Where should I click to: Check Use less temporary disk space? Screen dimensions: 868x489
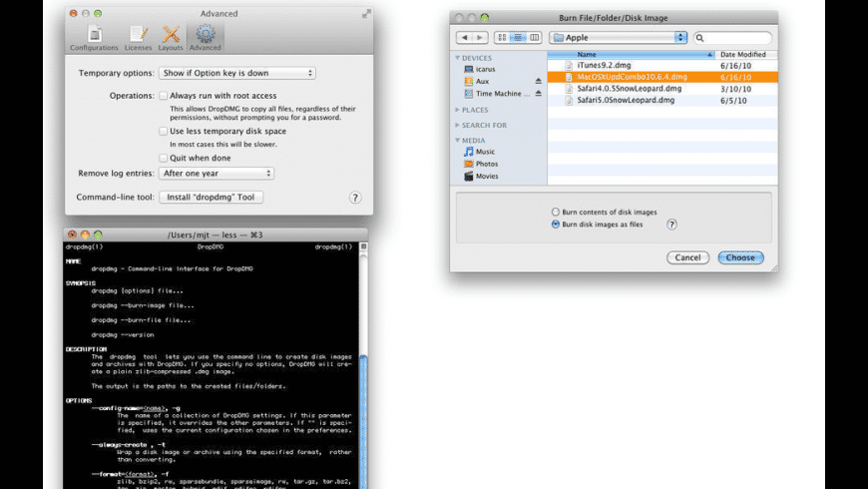click(x=164, y=132)
